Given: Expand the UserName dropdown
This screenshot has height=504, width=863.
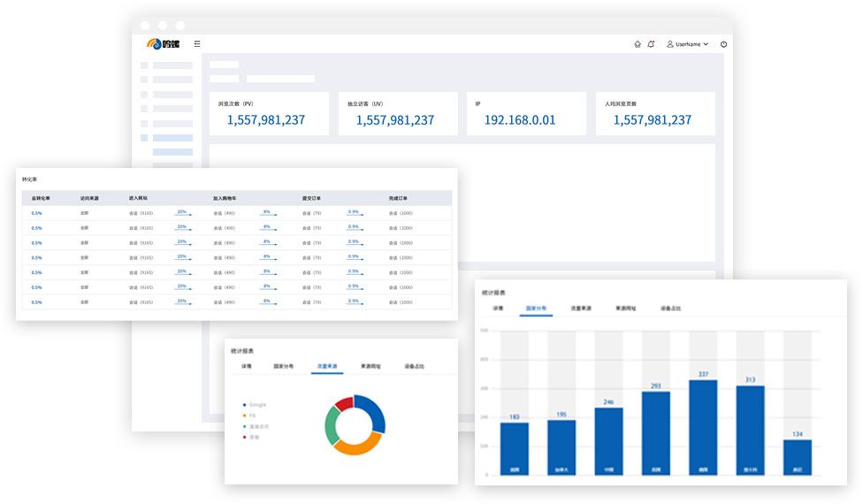Looking at the screenshot, I should coord(706,44).
